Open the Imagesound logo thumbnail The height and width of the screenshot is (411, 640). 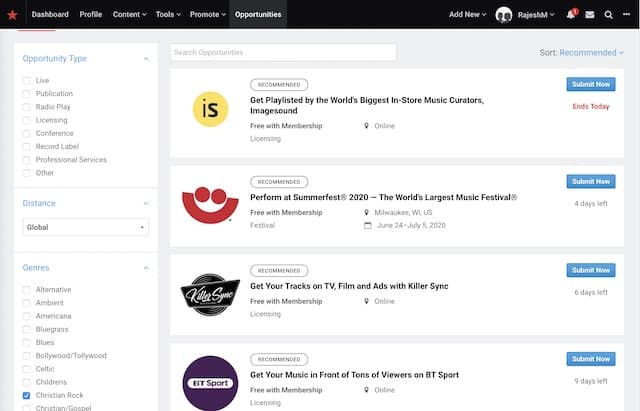click(x=210, y=109)
